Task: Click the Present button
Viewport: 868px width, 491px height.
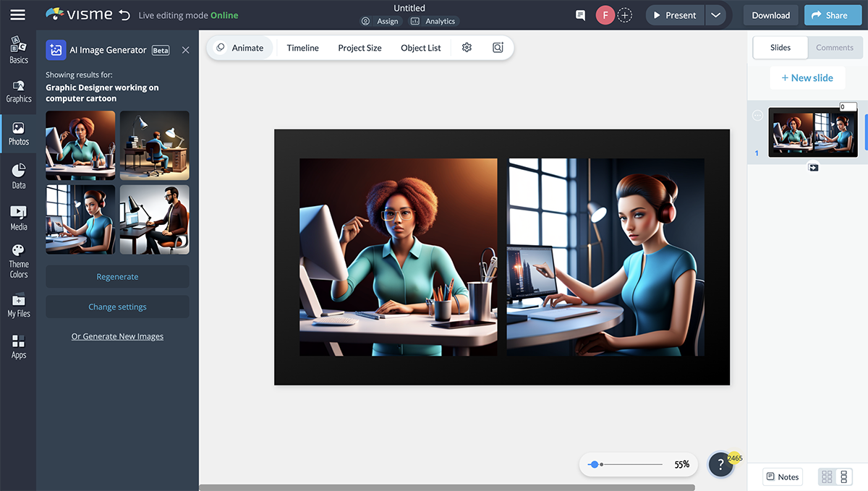Action: pyautogui.click(x=675, y=15)
